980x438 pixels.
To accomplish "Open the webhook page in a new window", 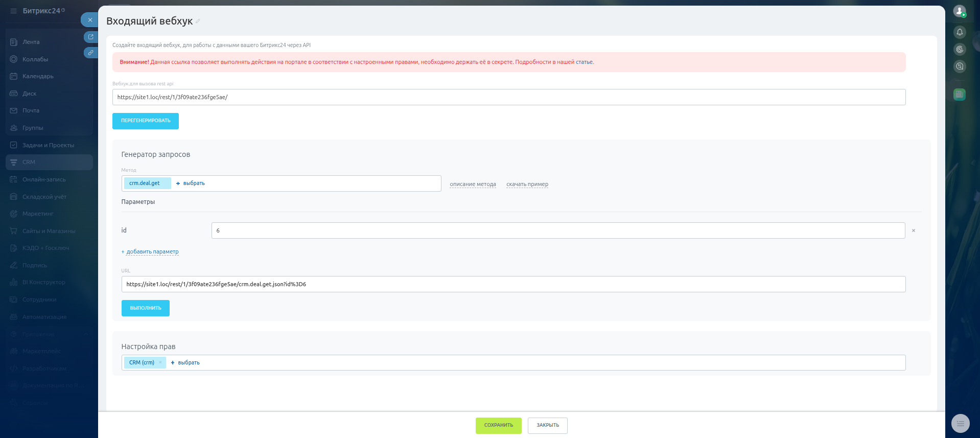I will (x=90, y=37).
